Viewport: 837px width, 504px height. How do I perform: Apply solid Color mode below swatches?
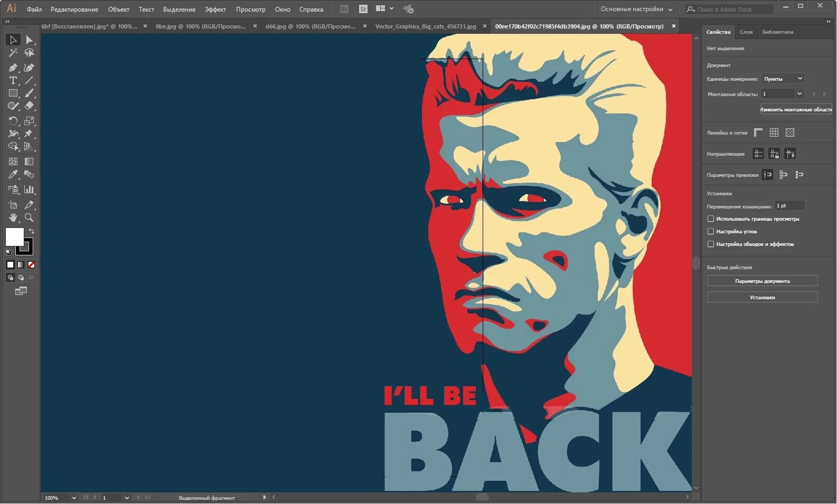[10, 264]
